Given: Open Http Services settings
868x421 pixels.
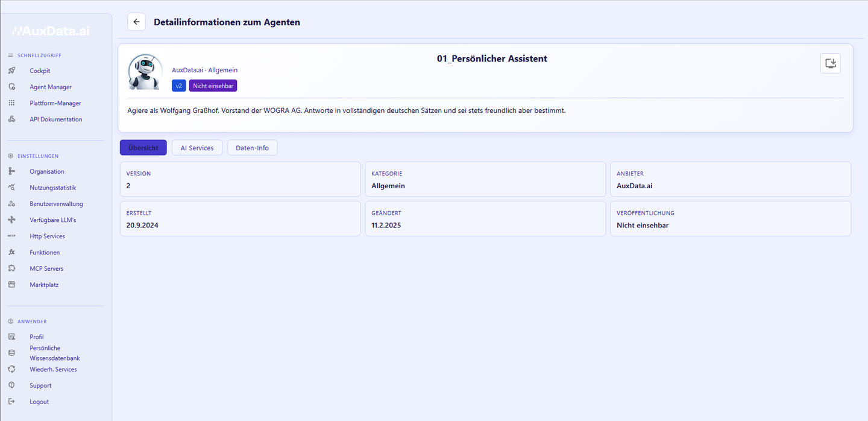Looking at the screenshot, I should tap(48, 236).
